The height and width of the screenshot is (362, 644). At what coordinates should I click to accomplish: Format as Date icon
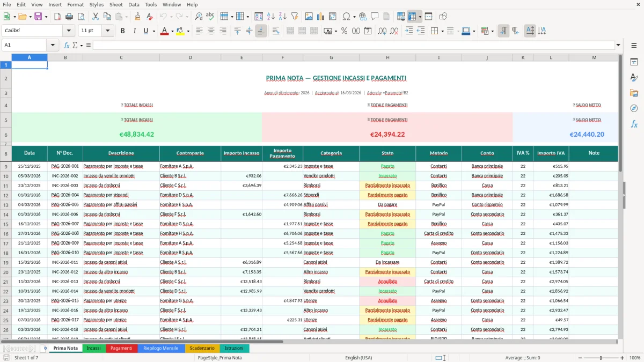pos(368,31)
